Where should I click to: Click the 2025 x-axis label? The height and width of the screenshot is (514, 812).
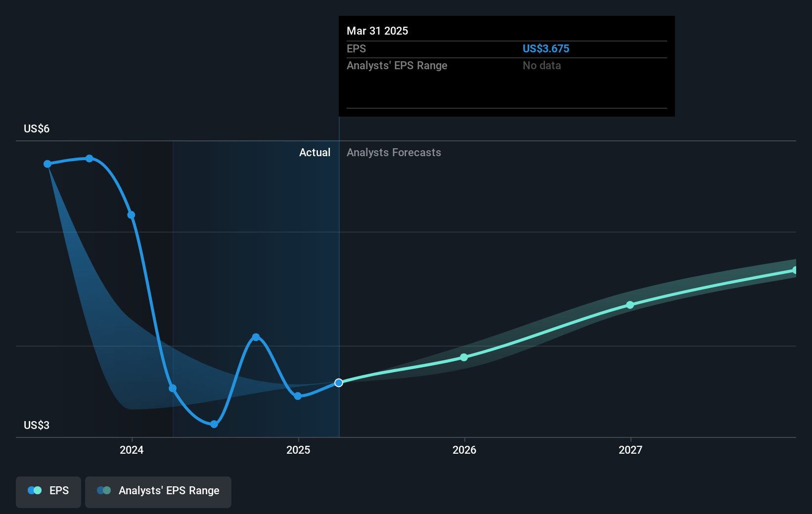[298, 450]
